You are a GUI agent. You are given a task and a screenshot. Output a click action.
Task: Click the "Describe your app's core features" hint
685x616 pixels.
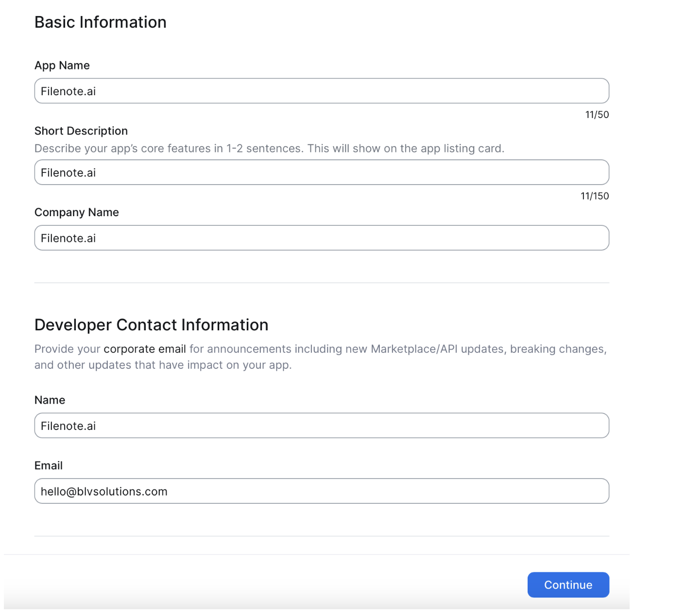point(269,149)
